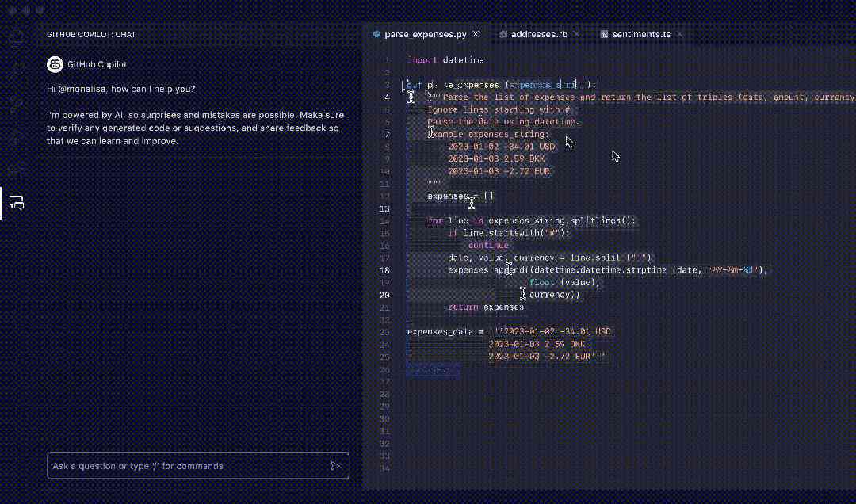Click line number 18 in the gutter

tap(384, 270)
